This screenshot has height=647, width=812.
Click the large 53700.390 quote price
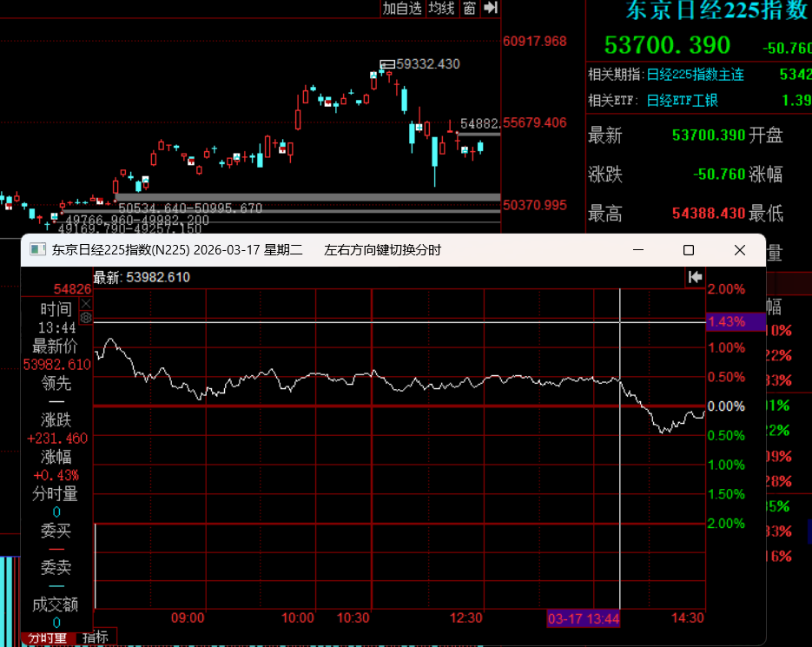pos(667,45)
